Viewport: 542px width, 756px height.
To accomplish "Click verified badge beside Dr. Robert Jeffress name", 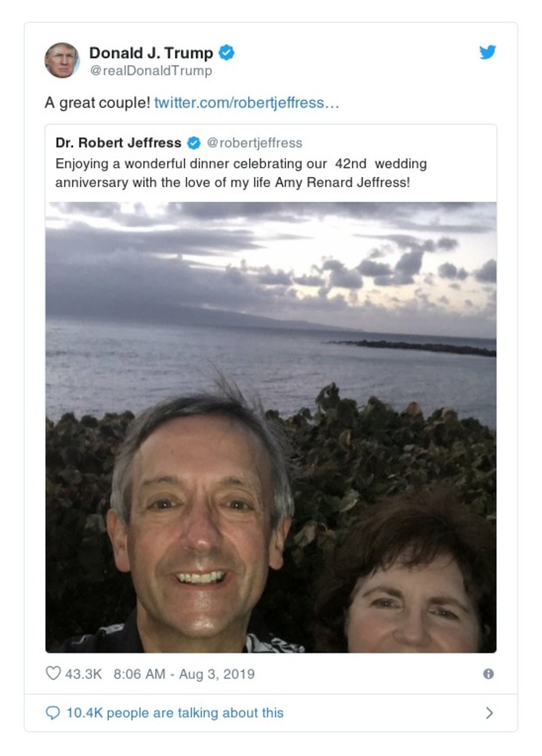I will click(194, 143).
